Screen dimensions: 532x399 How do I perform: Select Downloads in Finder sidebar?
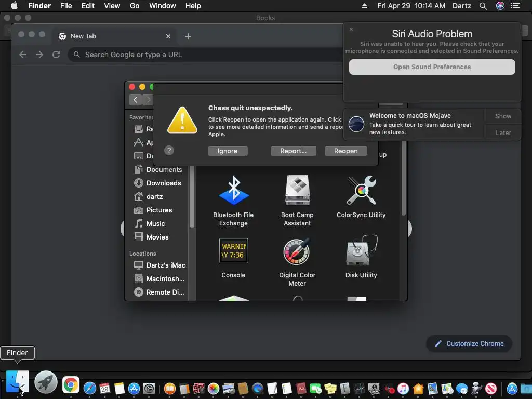(158, 183)
